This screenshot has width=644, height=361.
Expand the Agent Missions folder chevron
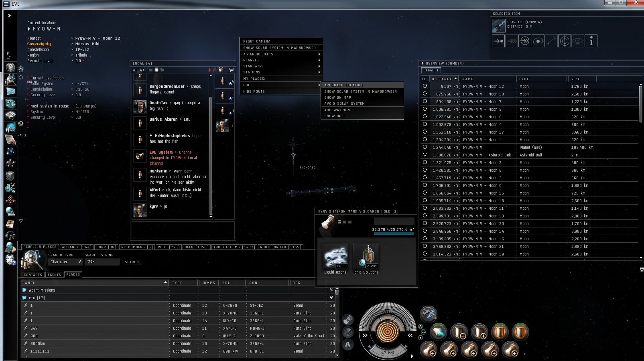tap(331, 290)
